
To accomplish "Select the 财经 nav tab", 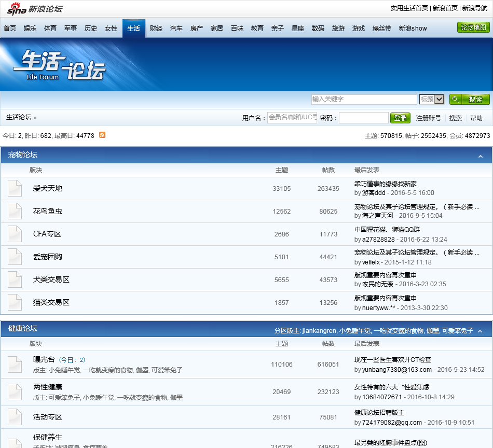I will coord(156,29).
